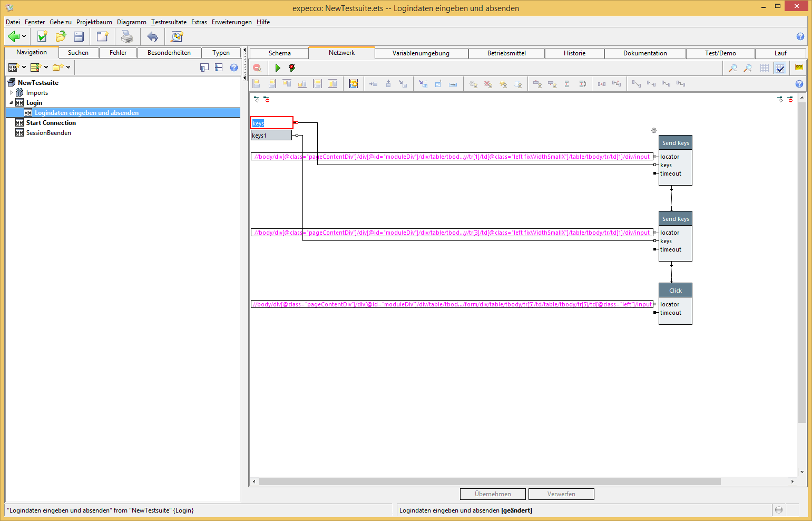Open a testsuite with the folder icon

coord(61,36)
